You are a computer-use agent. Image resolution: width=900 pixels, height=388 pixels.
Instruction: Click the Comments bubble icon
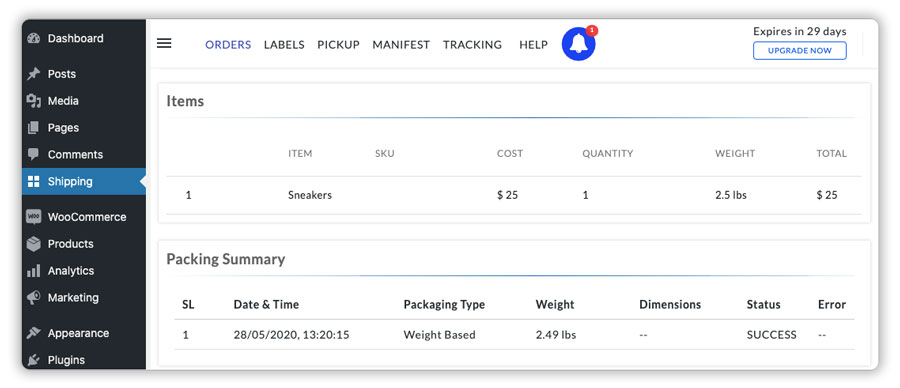(34, 154)
